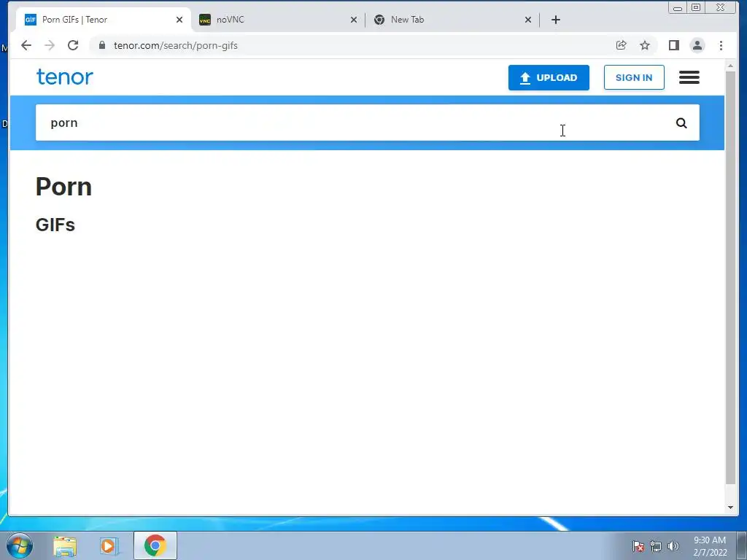Open Action Center flag icon
Image resolution: width=747 pixels, height=560 pixels.
[x=638, y=546]
